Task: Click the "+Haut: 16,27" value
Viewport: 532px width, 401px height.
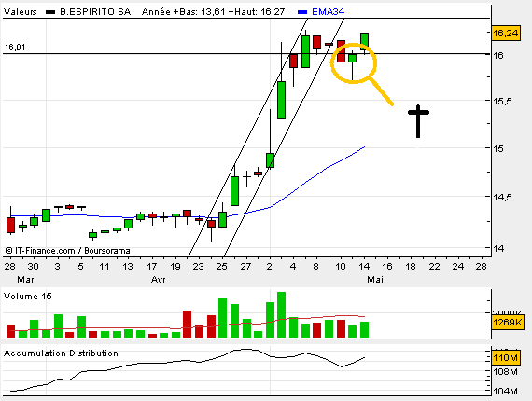Action: 257,12
